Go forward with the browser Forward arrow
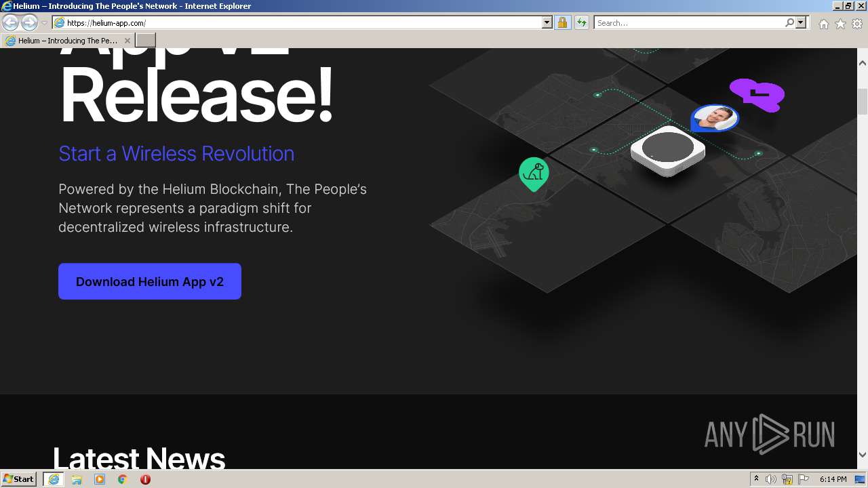 (x=29, y=23)
